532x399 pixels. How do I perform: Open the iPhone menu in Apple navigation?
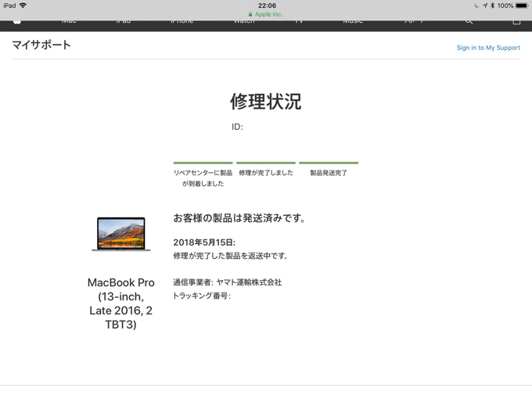pos(182,22)
